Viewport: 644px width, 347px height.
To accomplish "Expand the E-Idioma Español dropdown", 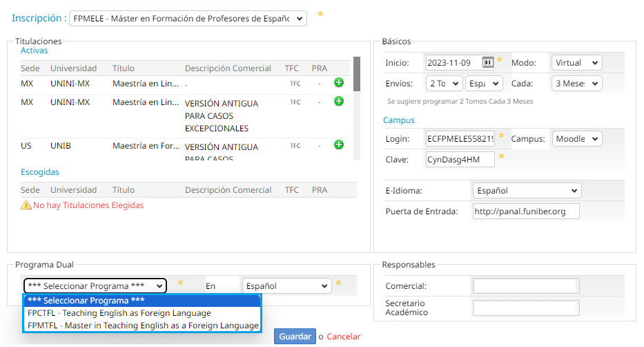I will pyautogui.click(x=527, y=191).
